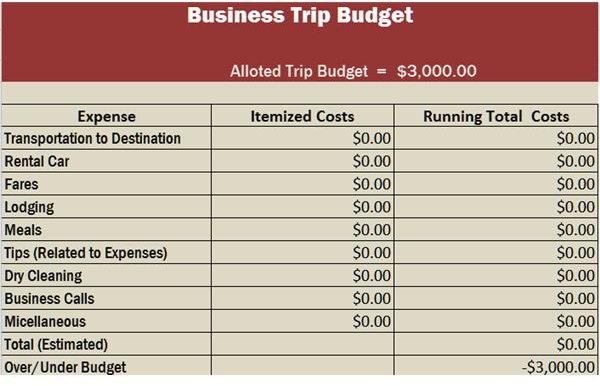
Task: Click the Dry Cleaning itemized cost cell
Action: point(302,275)
